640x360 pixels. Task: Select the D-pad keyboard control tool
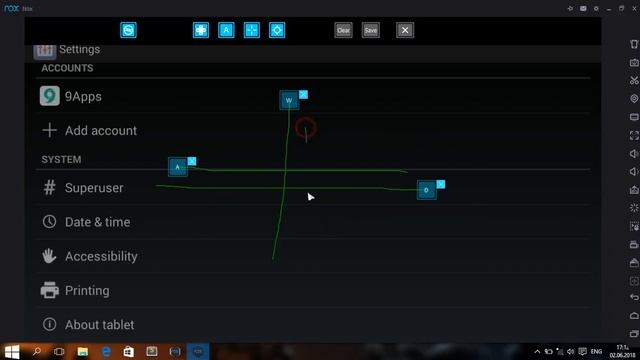[x=201, y=30]
